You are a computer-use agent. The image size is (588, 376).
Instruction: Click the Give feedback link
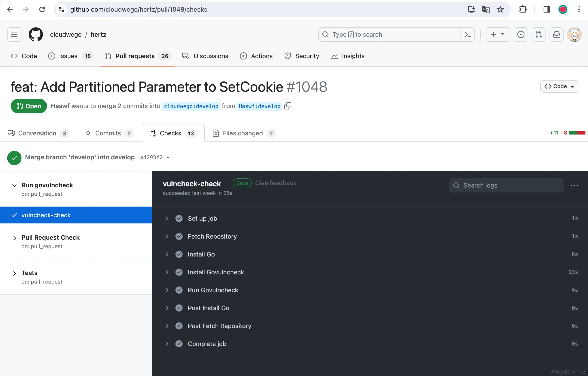coord(275,183)
